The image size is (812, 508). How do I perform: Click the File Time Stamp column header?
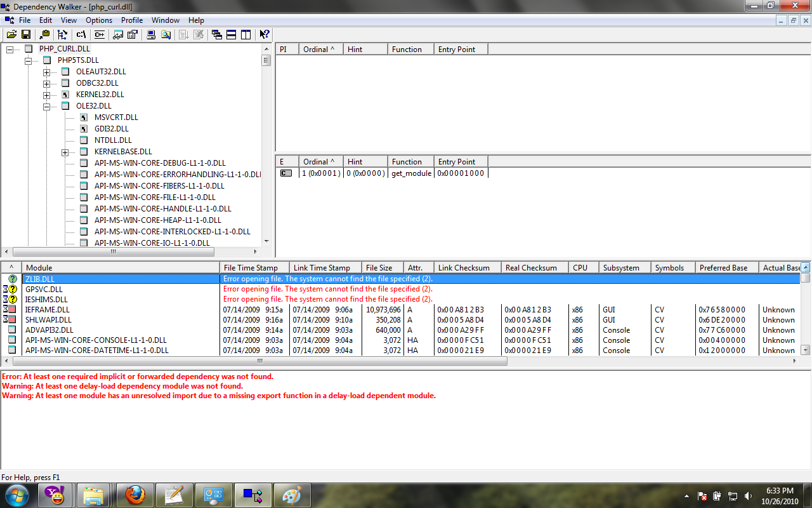(x=254, y=267)
